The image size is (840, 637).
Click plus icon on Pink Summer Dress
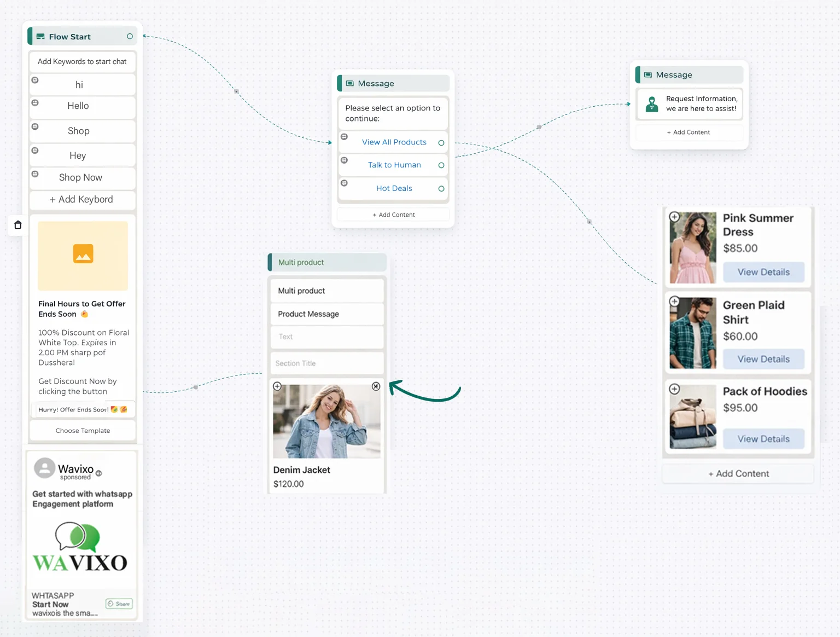[674, 217]
